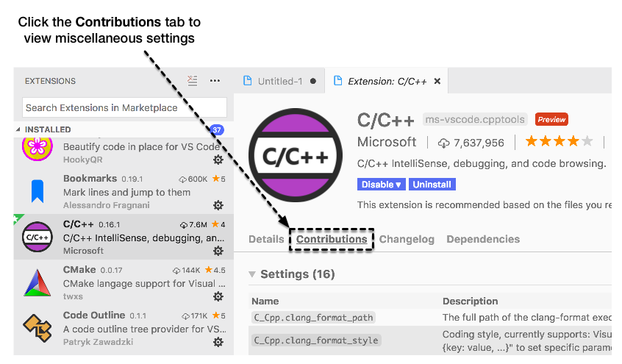Click the star rating of C/C++ extension

(x=559, y=142)
